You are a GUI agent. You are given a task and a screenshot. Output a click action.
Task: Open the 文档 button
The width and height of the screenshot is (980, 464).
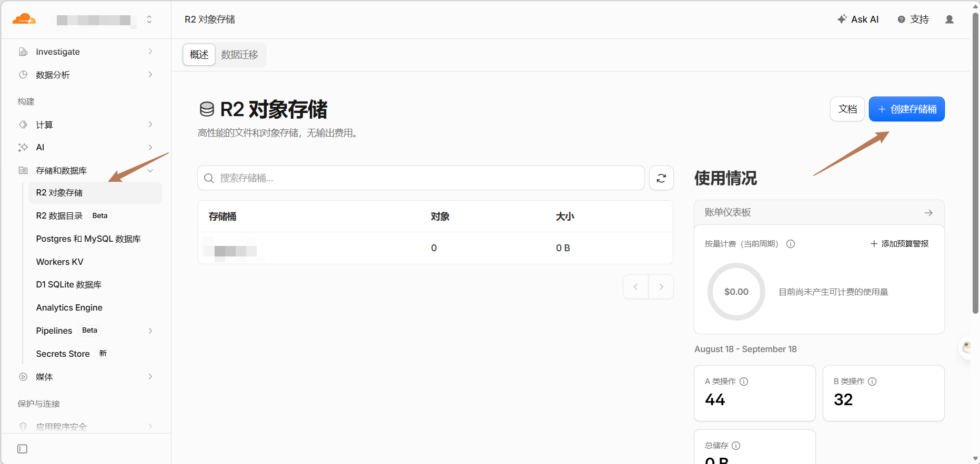[847, 109]
